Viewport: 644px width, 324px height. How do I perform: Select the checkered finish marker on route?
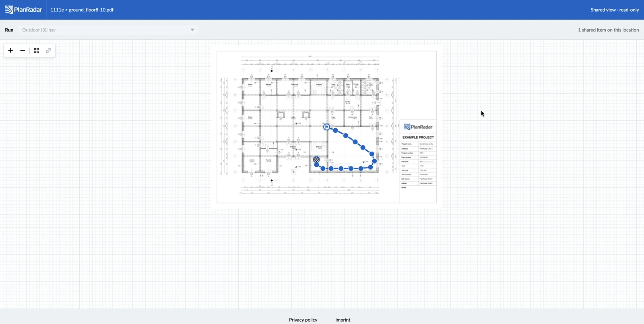tap(316, 160)
